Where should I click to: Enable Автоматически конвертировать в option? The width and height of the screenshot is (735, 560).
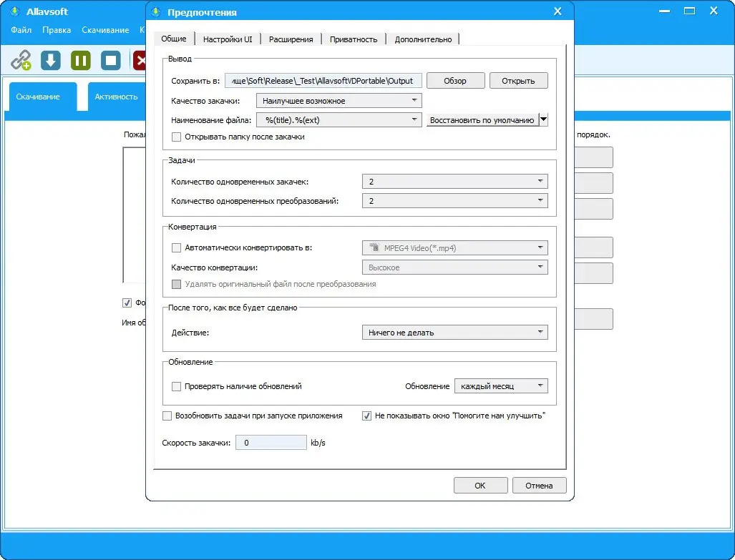point(175,247)
